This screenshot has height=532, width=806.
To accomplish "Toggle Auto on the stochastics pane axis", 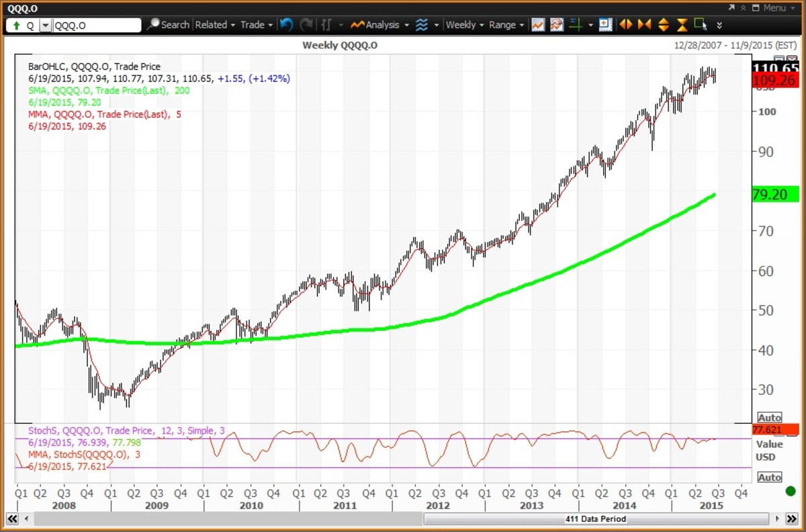I will pos(770,478).
